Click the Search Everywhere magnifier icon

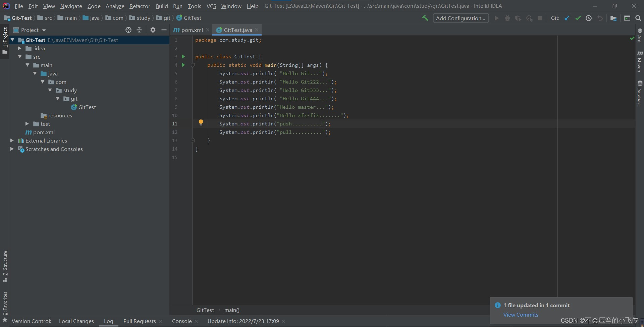pyautogui.click(x=638, y=18)
